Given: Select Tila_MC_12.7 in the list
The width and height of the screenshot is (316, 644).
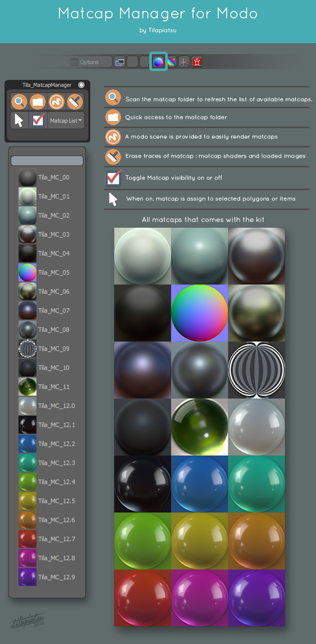Looking at the screenshot, I should pos(47,539).
